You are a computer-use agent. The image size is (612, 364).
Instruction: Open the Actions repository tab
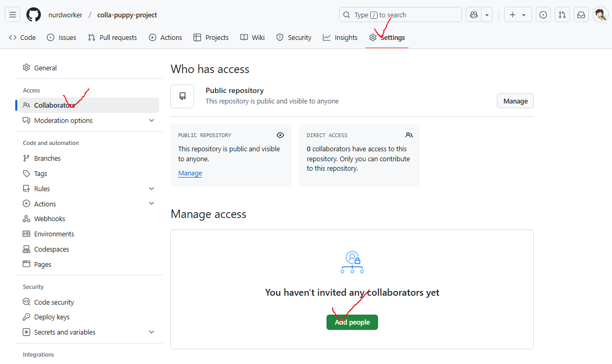pyautogui.click(x=166, y=37)
